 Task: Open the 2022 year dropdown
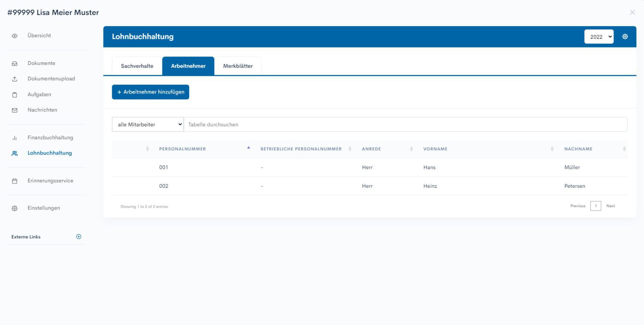[599, 37]
